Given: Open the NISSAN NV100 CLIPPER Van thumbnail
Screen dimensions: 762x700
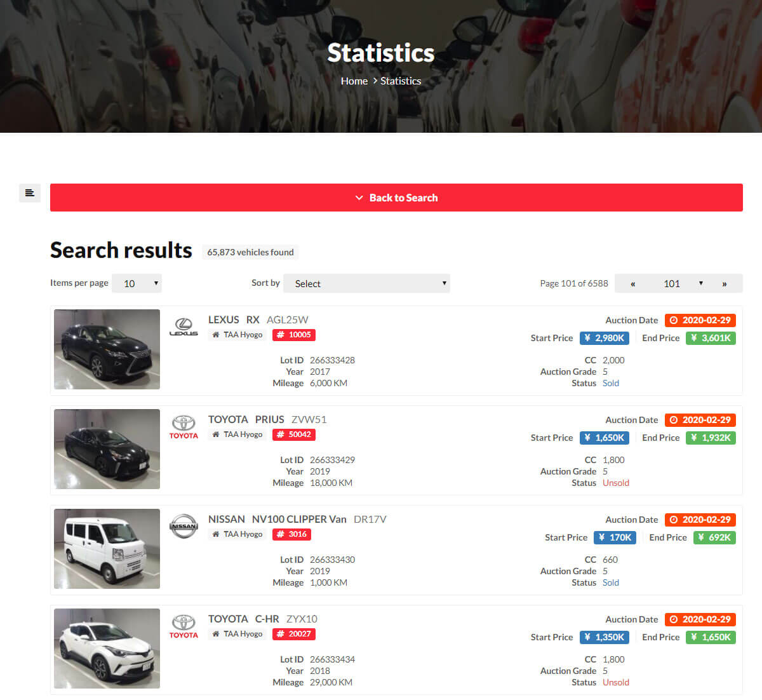Looking at the screenshot, I should coord(106,549).
